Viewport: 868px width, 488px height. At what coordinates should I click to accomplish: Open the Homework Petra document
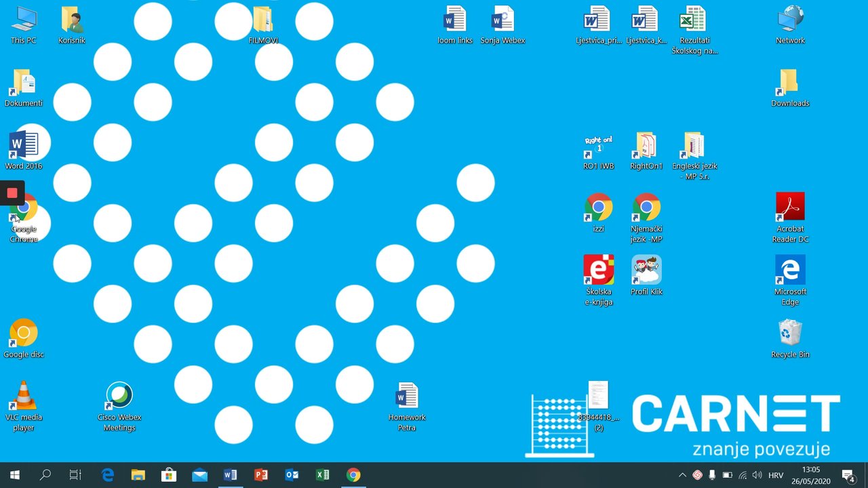pyautogui.click(x=407, y=407)
